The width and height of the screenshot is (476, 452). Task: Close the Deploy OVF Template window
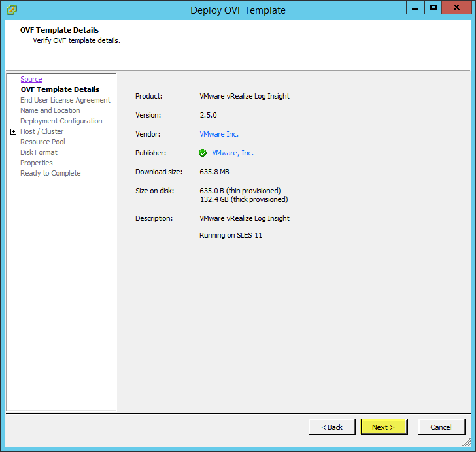point(456,8)
